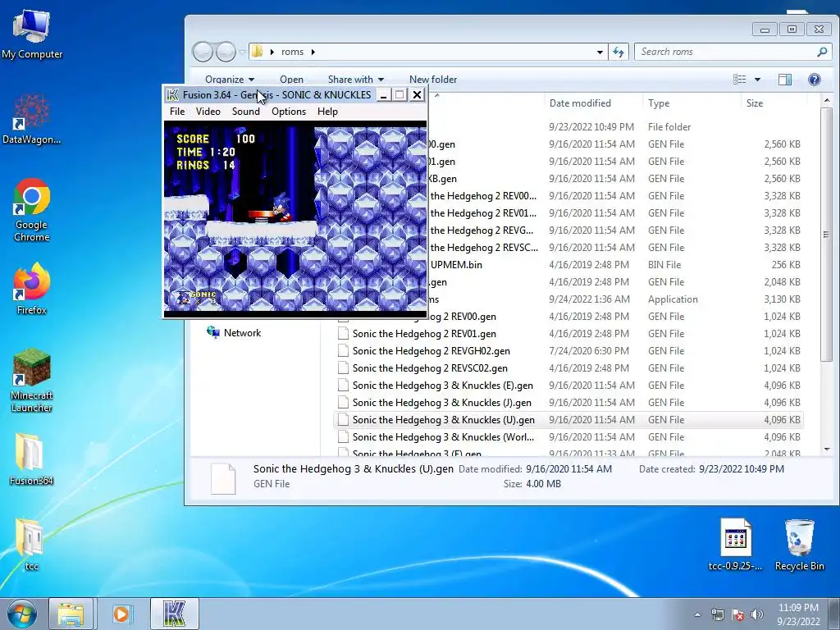Click the taskbar clock 11:09 PM
Viewport: 840px width, 630px height.
point(798,614)
